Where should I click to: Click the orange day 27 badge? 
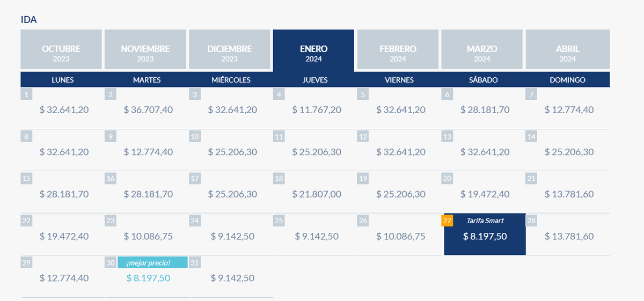[x=447, y=221]
